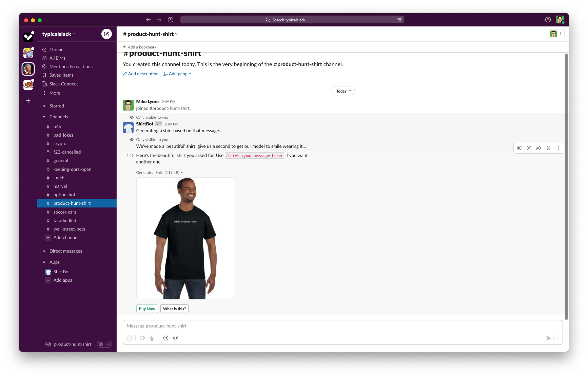Open the new message compose icon

tap(106, 34)
